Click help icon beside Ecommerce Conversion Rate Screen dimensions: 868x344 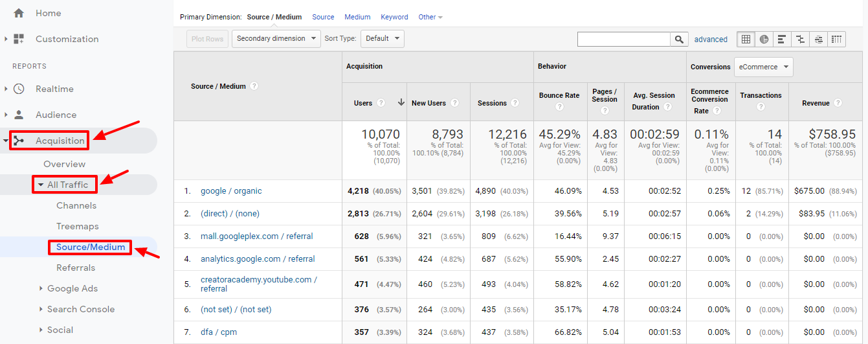(717, 111)
